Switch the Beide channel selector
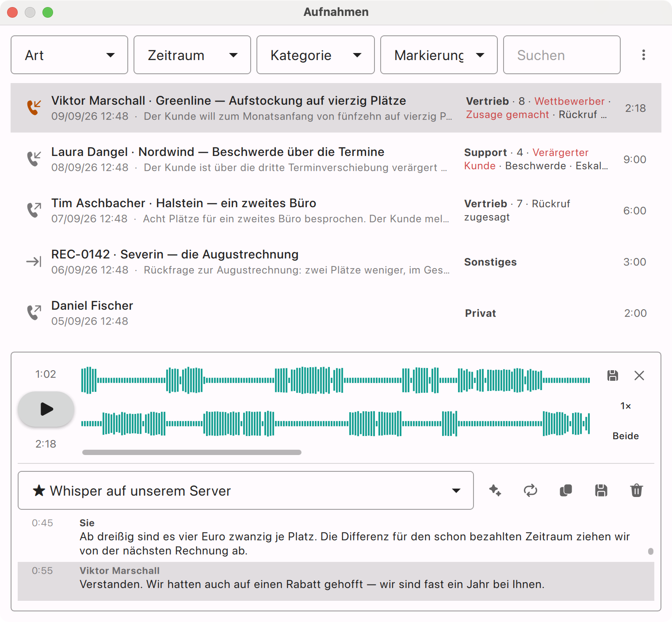This screenshot has width=672, height=622. point(626,436)
